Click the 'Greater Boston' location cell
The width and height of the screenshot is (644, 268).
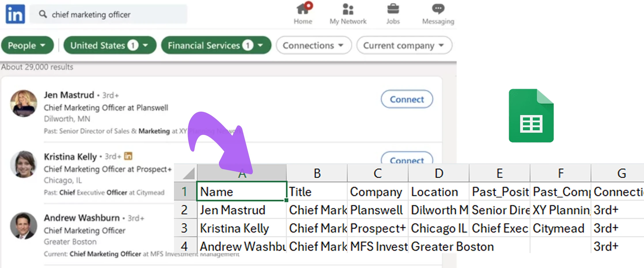452,246
